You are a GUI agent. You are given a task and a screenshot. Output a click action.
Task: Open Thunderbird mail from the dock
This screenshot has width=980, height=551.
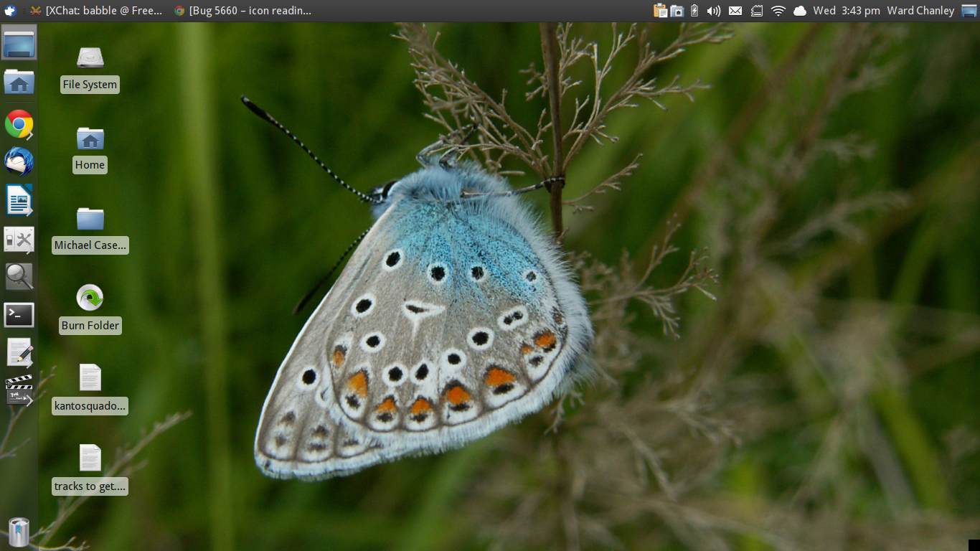[x=19, y=162]
